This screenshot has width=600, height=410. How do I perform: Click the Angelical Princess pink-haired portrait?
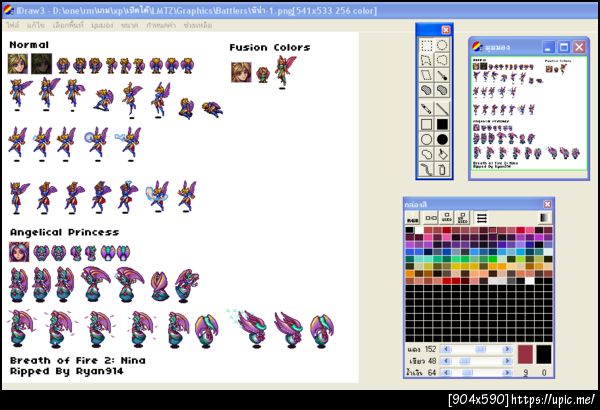click(19, 252)
